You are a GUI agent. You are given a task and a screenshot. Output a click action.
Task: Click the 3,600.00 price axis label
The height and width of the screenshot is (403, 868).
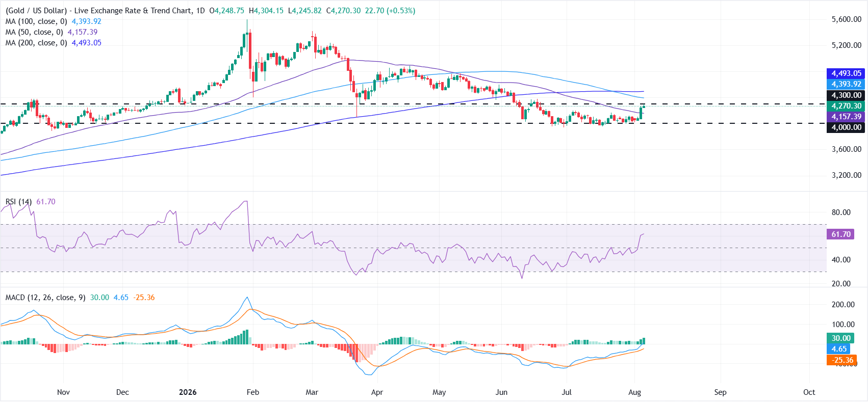(x=847, y=149)
